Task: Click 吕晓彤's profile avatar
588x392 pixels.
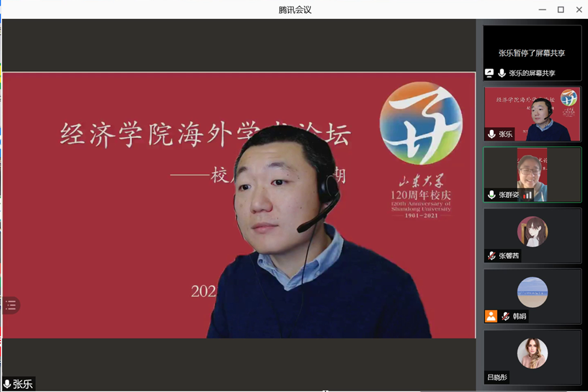Action: pyautogui.click(x=532, y=353)
